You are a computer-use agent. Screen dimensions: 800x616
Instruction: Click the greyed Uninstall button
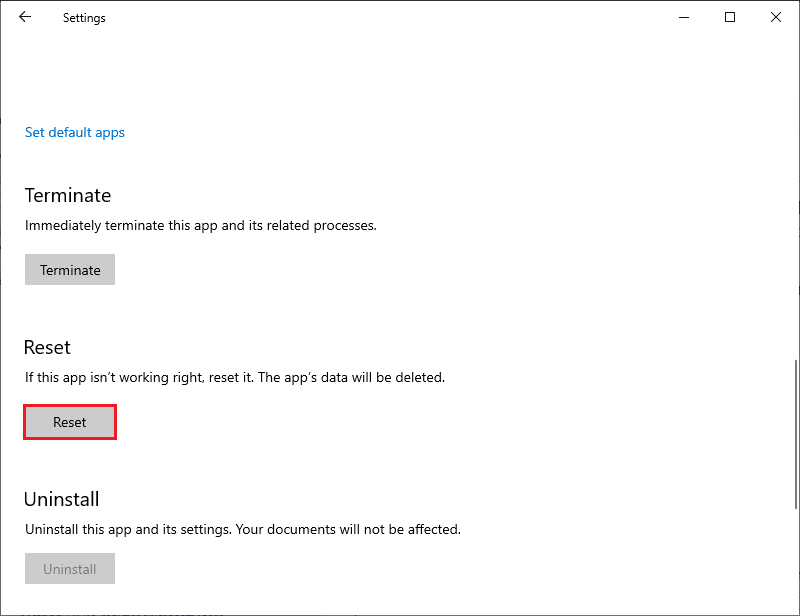pos(70,569)
